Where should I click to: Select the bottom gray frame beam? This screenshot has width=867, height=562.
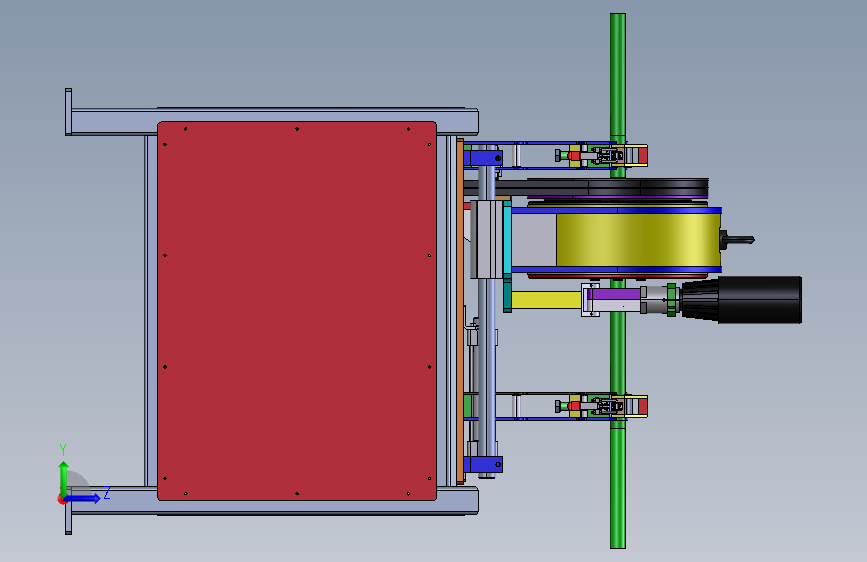click(276, 501)
